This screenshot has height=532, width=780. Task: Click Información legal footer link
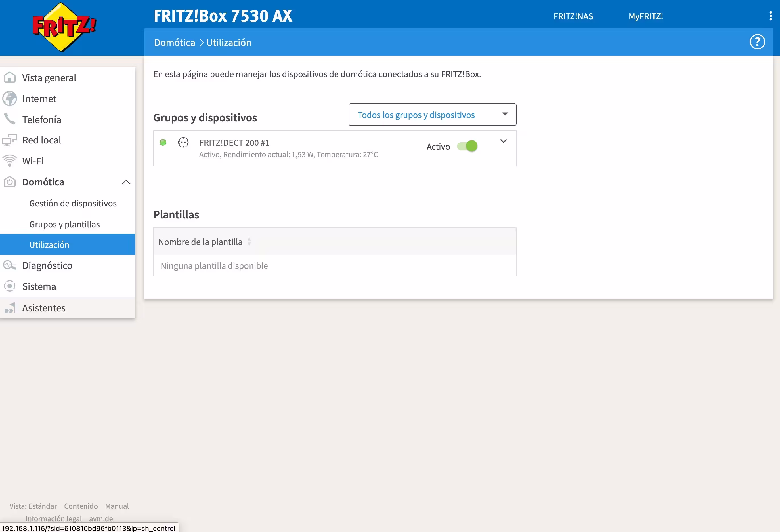coord(54,518)
